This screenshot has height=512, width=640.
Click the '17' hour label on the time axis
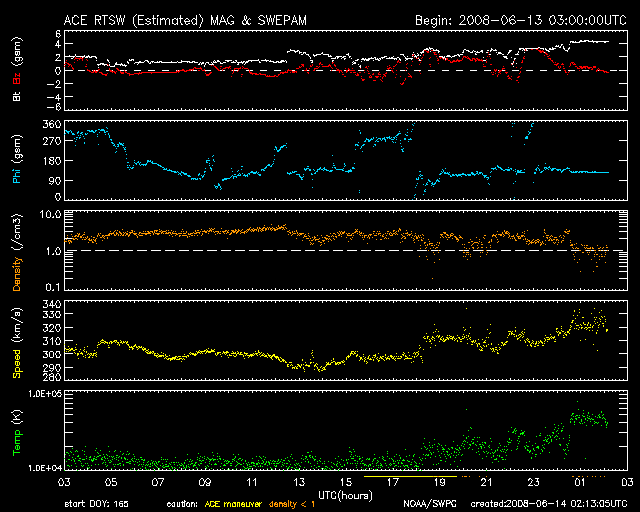[393, 483]
